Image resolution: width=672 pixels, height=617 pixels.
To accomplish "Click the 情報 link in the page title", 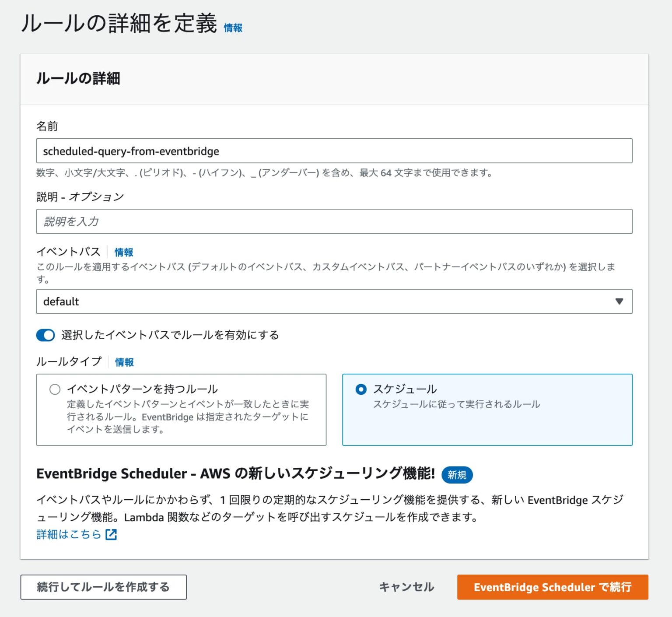I will (233, 28).
